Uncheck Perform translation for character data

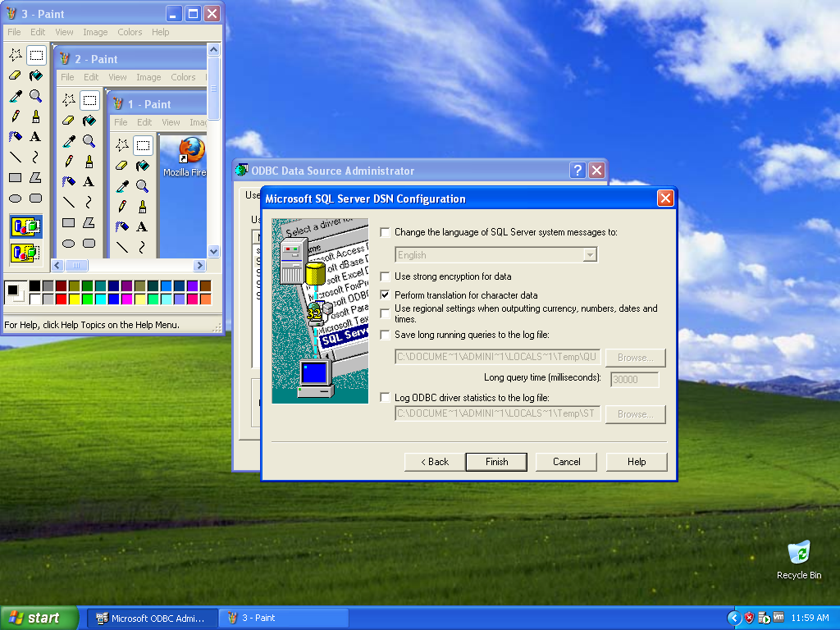(386, 295)
